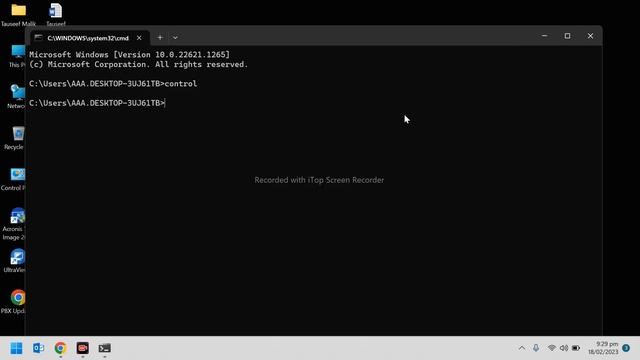Screen dimensions: 640x360
Task: Click the battery tray icon
Action: pos(576,348)
